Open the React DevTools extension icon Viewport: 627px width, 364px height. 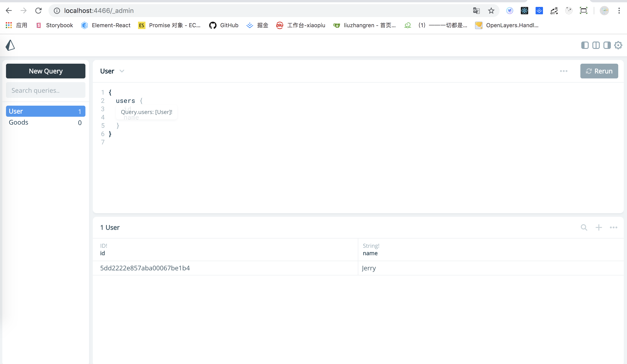[524, 10]
